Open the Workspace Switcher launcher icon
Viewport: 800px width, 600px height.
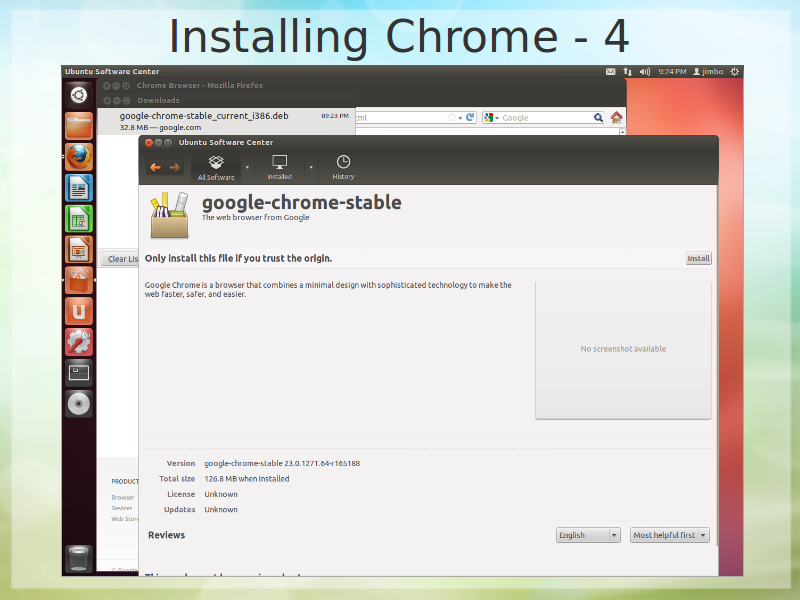pyautogui.click(x=79, y=373)
